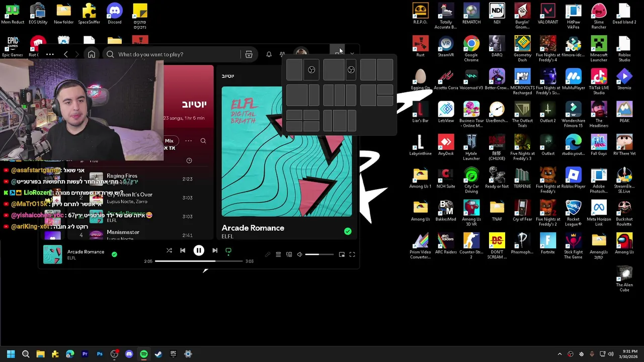This screenshot has width=644, height=362.
Task: Open Connect to a device
Action: pos(289,254)
